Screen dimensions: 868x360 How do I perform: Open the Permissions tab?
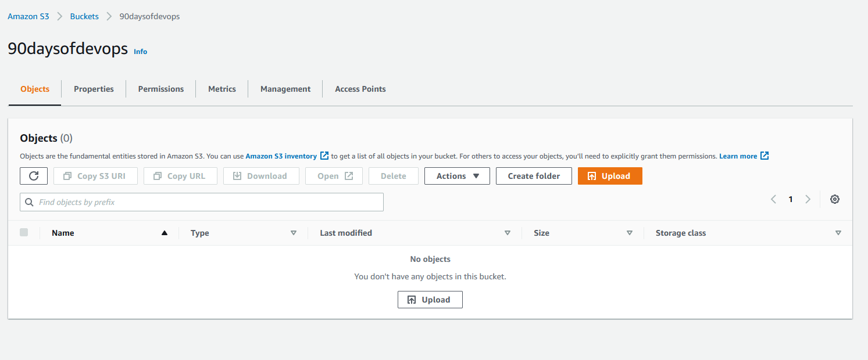(161, 89)
